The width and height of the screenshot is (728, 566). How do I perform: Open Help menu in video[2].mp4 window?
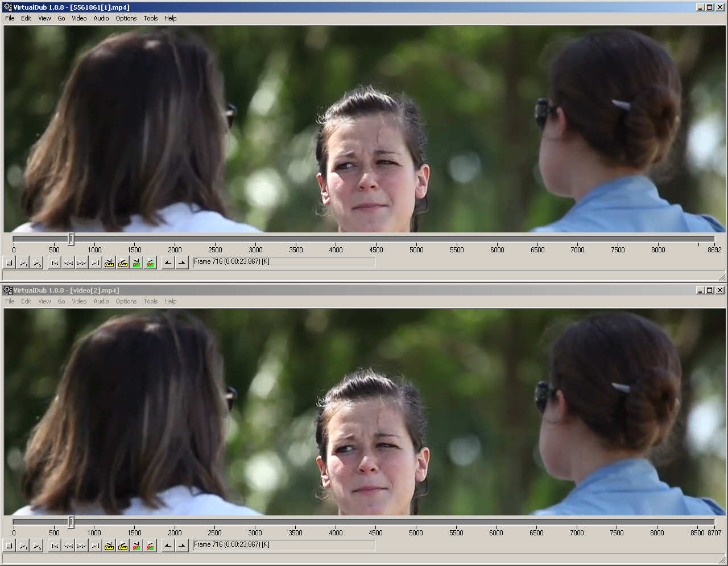(x=171, y=301)
